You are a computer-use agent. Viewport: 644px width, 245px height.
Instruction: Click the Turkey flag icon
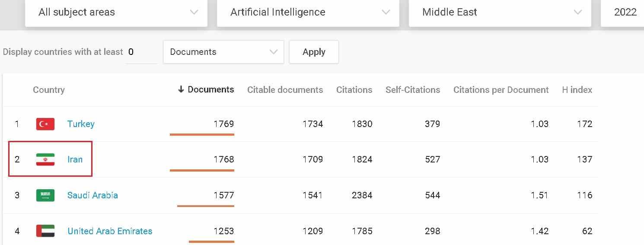tap(45, 124)
